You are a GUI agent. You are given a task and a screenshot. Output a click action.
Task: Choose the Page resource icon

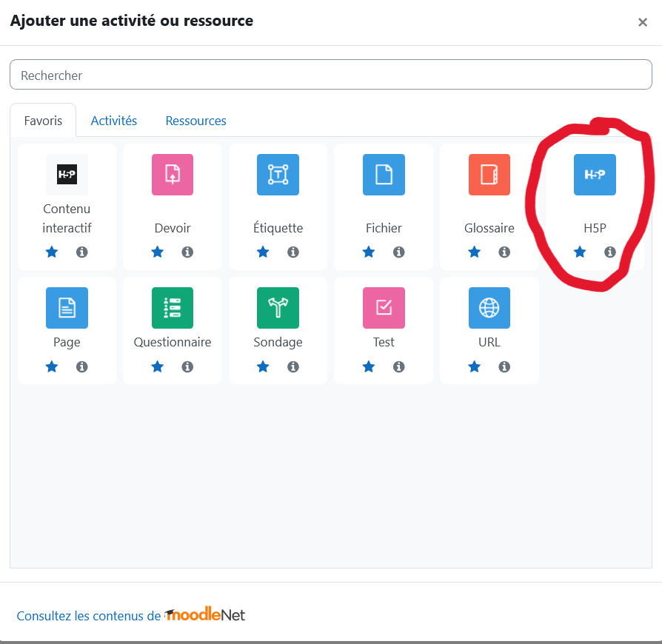click(x=67, y=308)
